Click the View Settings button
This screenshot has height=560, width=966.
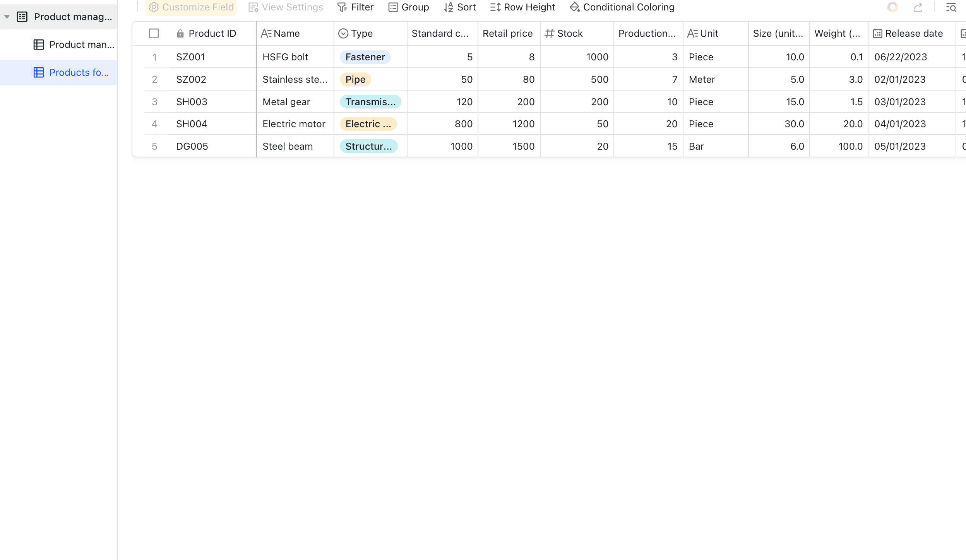click(x=286, y=7)
